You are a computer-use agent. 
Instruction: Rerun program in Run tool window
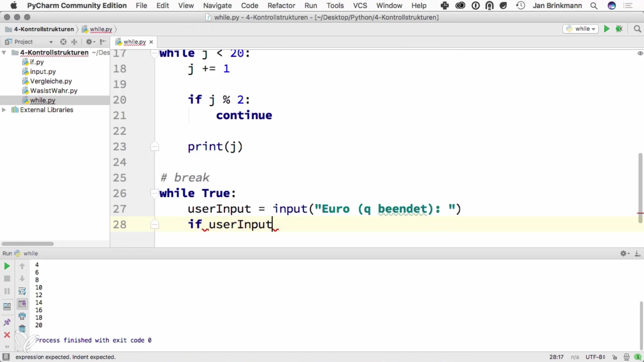click(x=7, y=266)
